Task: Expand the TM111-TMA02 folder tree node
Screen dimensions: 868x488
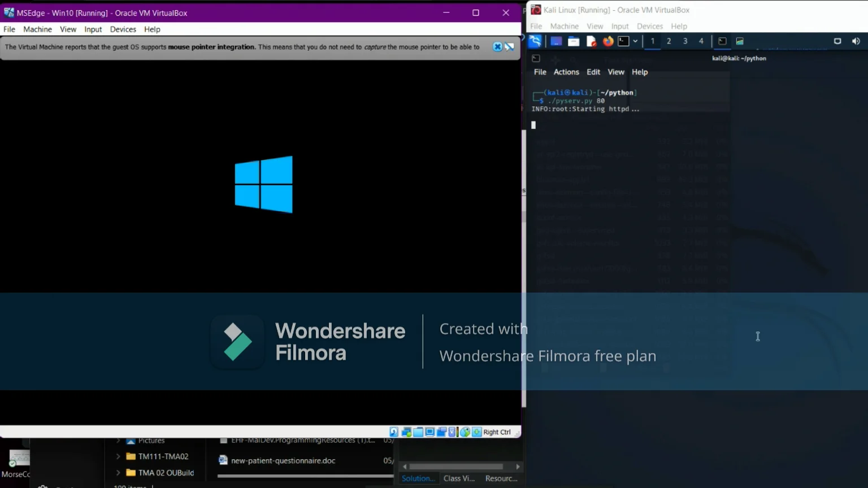Action: [118, 456]
